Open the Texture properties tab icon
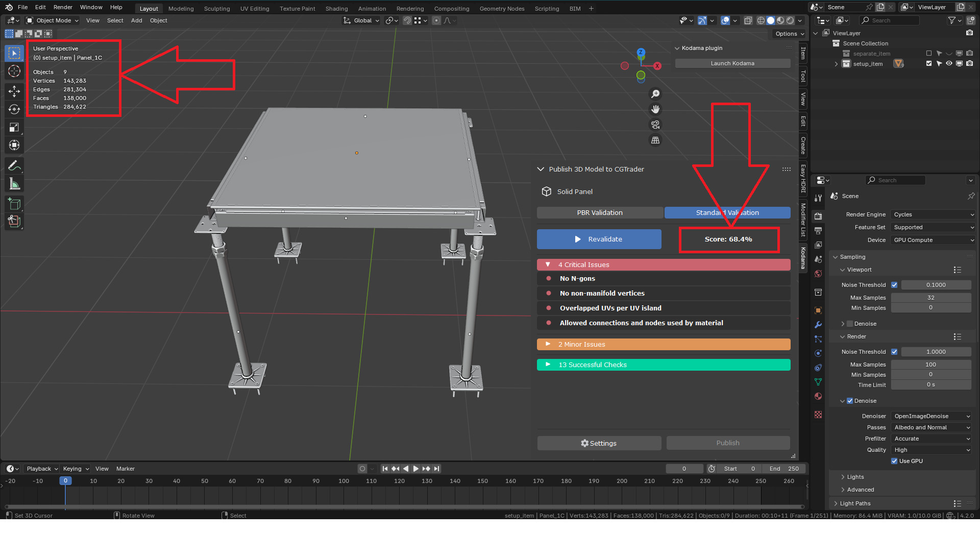Viewport: 980px width, 533px height. (x=818, y=415)
